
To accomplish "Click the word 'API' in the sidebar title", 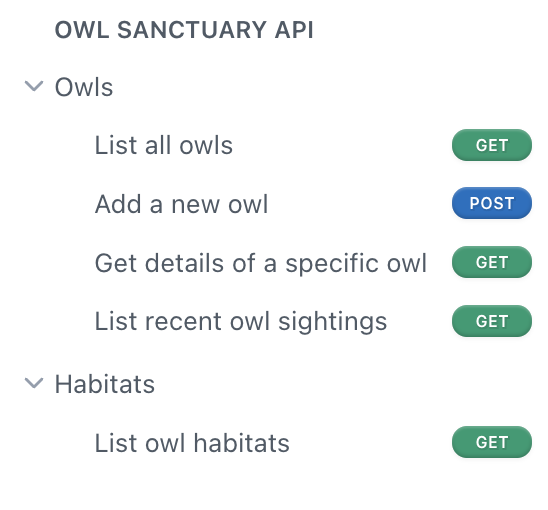I will click(294, 30).
